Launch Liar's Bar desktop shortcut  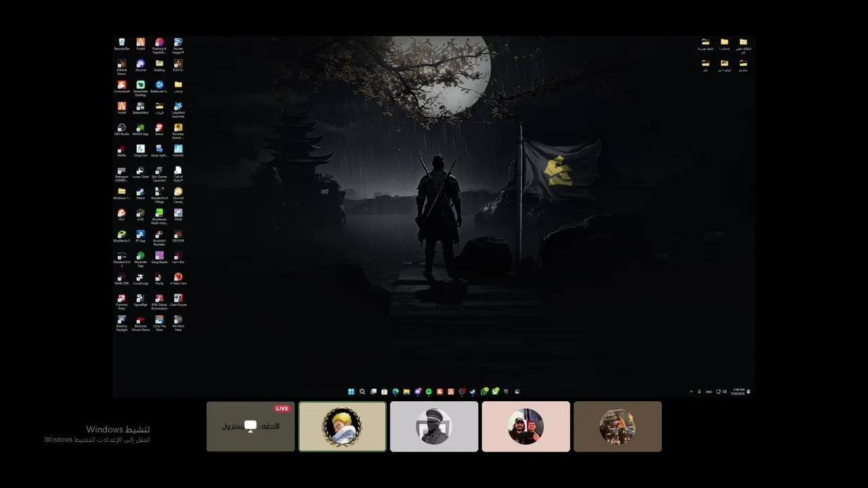click(178, 257)
